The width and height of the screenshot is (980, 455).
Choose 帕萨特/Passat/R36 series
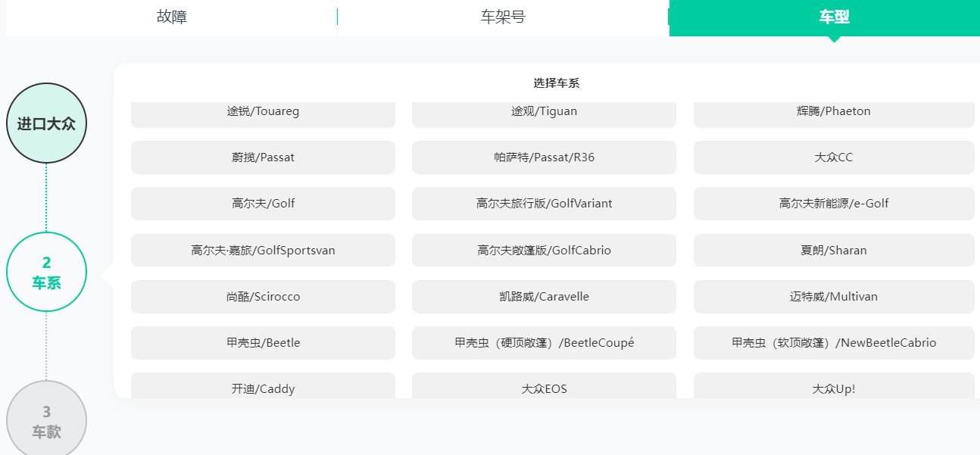coord(543,157)
